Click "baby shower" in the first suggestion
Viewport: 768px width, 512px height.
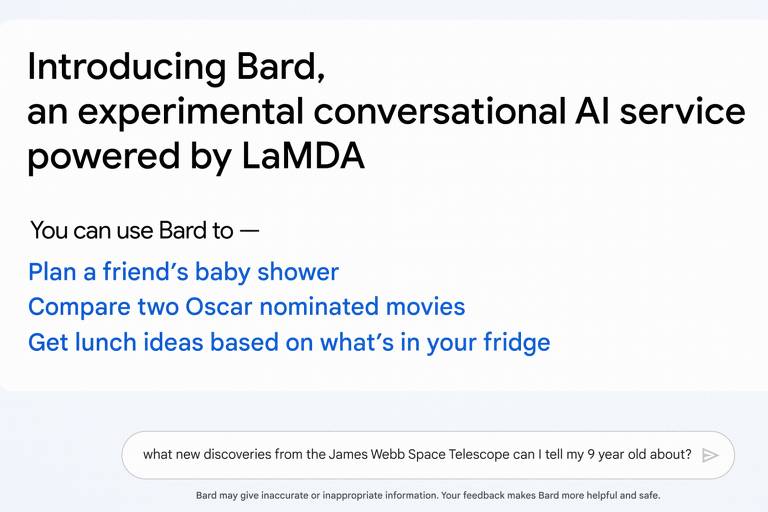[267, 272]
